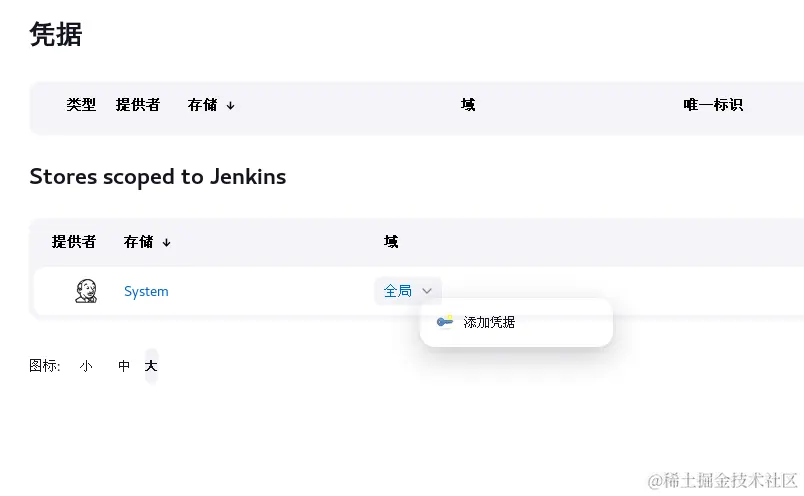
Task: Click the 凭据 page title
Action: [x=56, y=34]
